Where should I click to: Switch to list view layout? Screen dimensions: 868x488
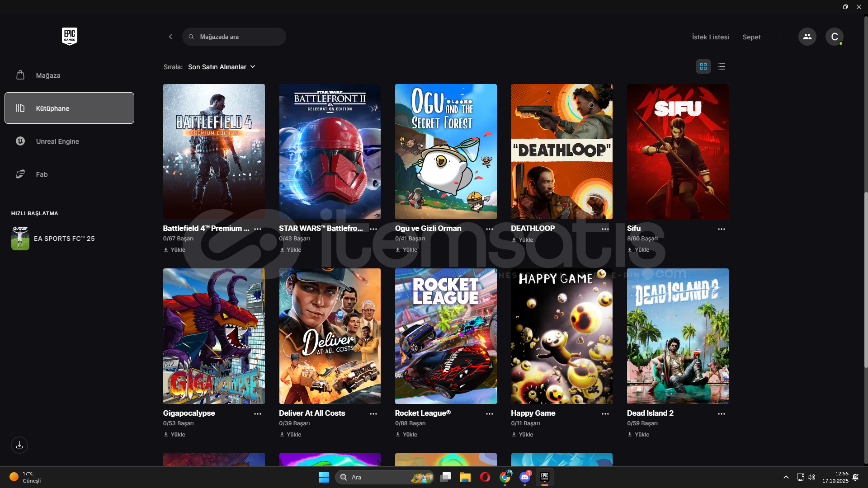click(722, 66)
